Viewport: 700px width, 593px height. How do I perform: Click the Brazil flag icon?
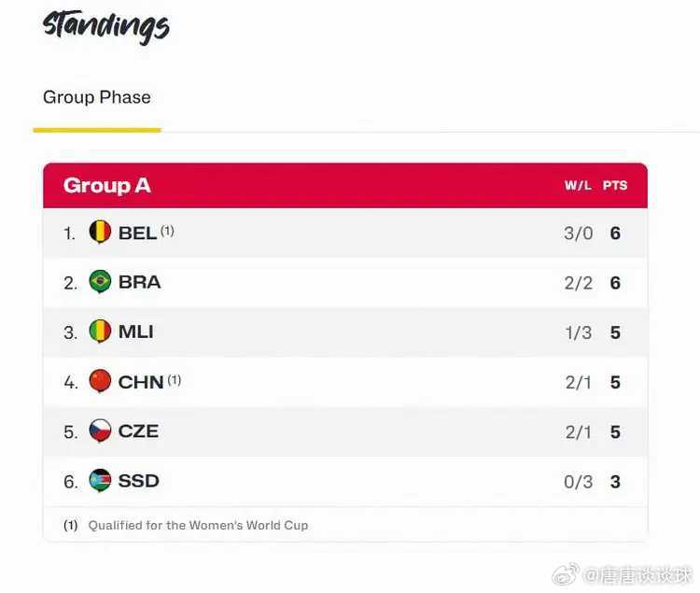pyautogui.click(x=100, y=281)
